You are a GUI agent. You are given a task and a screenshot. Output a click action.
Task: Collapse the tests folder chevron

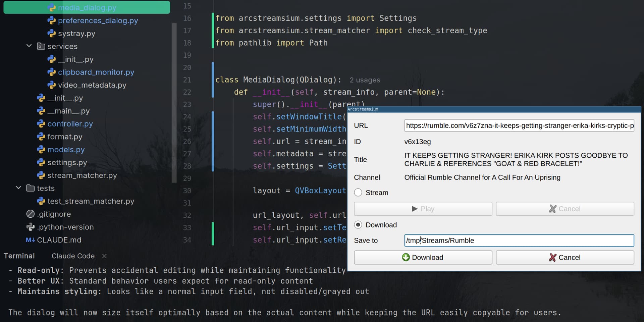coord(19,188)
